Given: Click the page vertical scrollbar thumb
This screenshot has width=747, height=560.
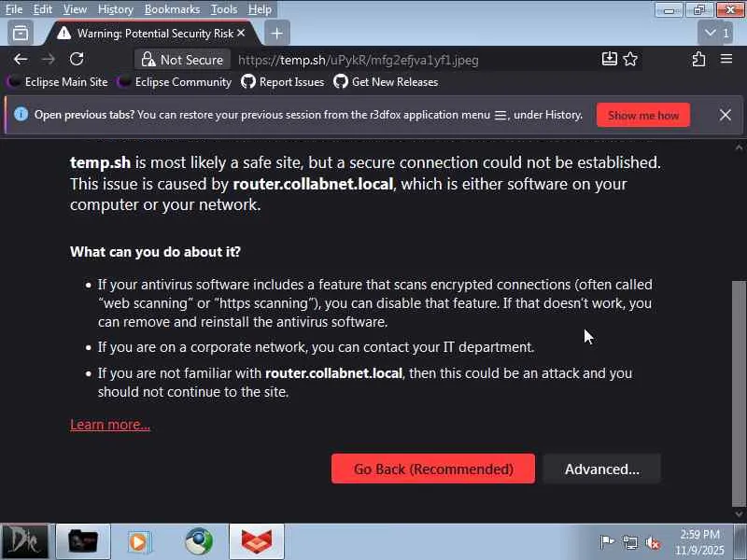Looking at the screenshot, I should [739, 394].
